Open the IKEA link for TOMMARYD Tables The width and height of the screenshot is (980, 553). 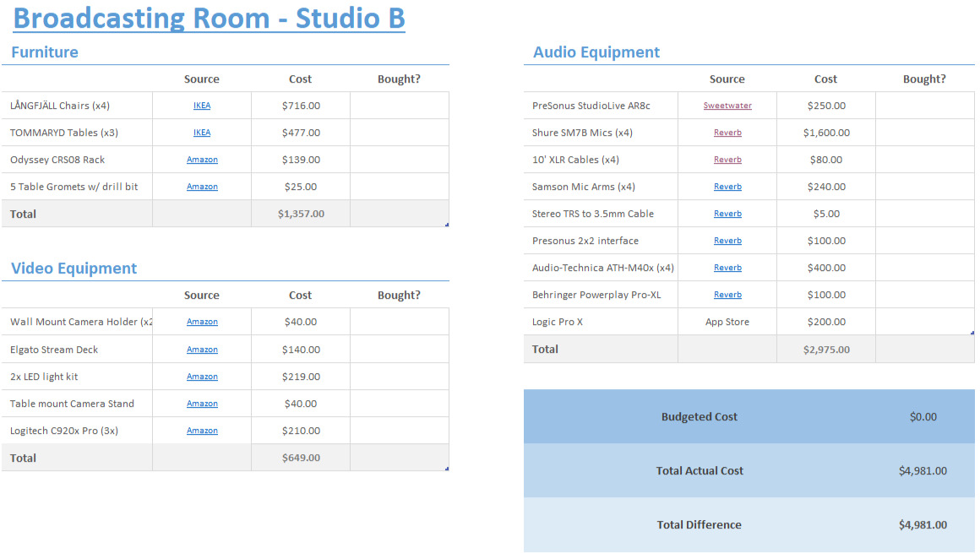[x=202, y=133]
